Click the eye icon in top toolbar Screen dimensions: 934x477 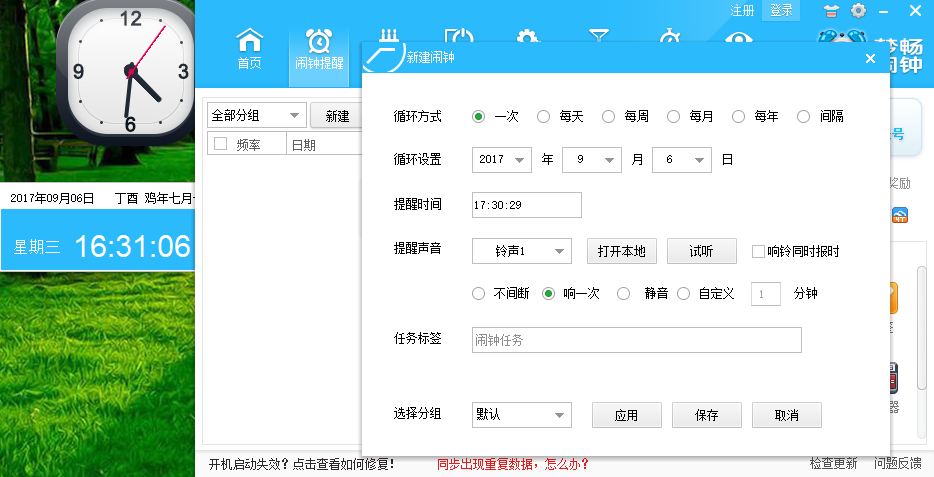(738, 39)
